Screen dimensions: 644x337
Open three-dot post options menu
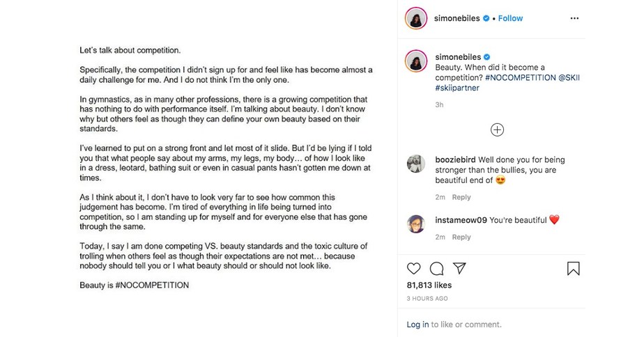[574, 18]
